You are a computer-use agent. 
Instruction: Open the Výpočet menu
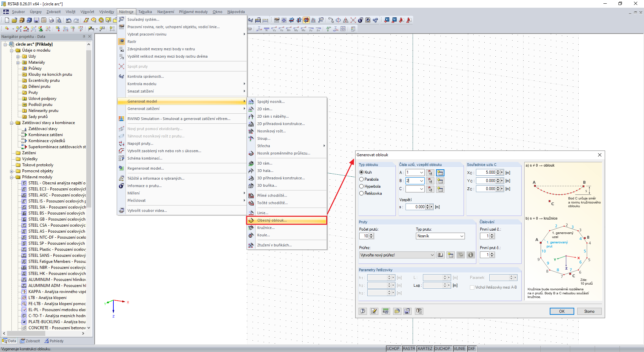point(87,12)
